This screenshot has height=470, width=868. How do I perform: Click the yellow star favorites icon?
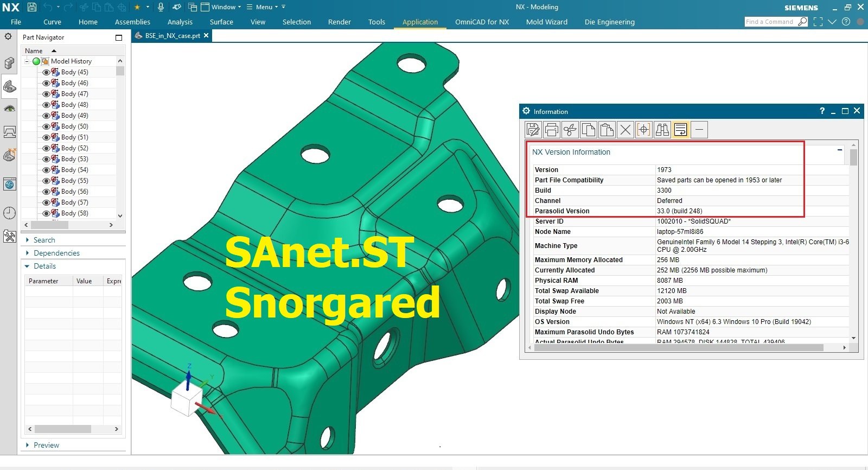pos(137,7)
